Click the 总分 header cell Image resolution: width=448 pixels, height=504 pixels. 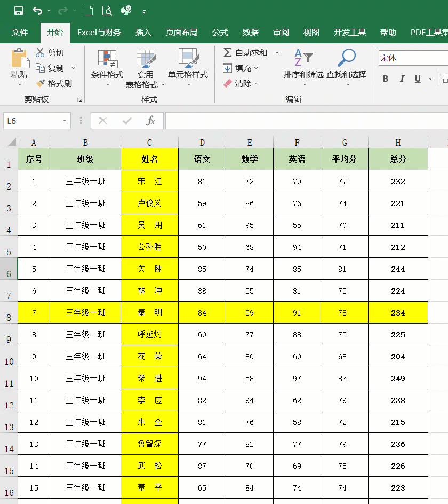pyautogui.click(x=398, y=159)
